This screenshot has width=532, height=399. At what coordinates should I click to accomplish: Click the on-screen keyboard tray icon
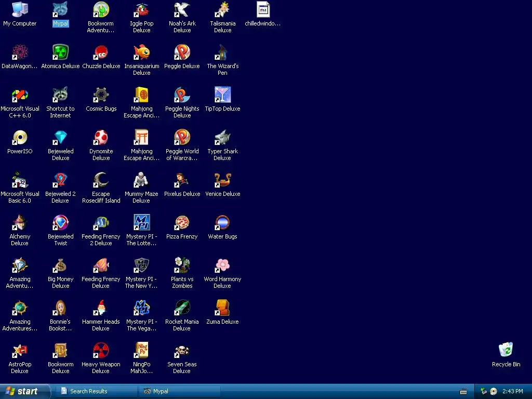coord(463,392)
